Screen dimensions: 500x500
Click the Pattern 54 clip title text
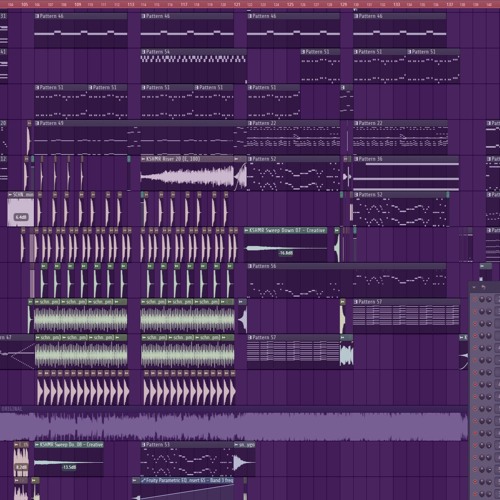(x=158, y=52)
